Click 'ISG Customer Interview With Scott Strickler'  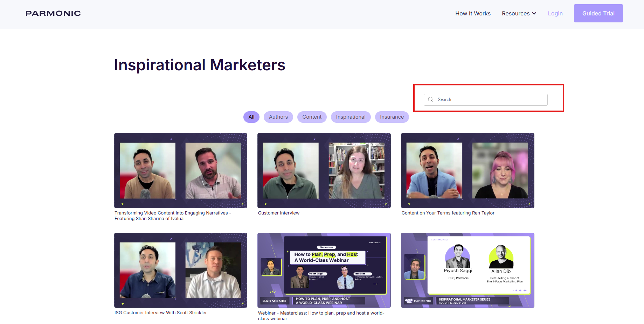[161, 313]
